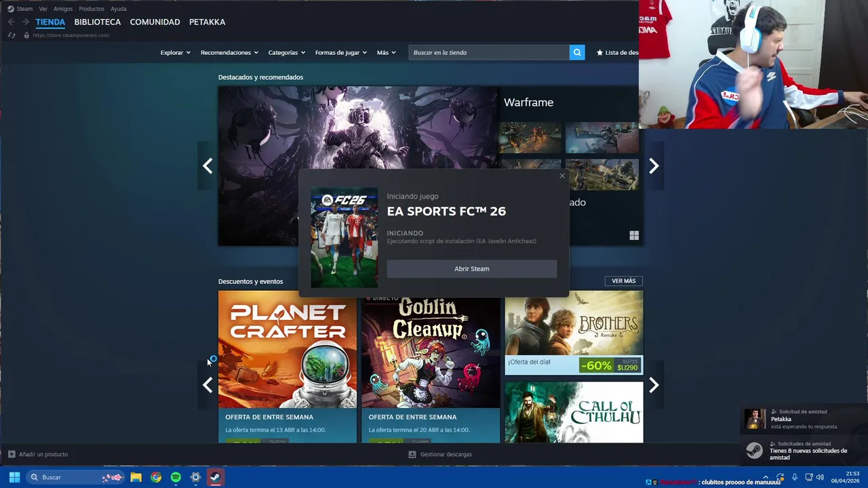This screenshot has height=488, width=868.
Task: Click the Petakka avatar in the friend request notification
Action: point(755,419)
